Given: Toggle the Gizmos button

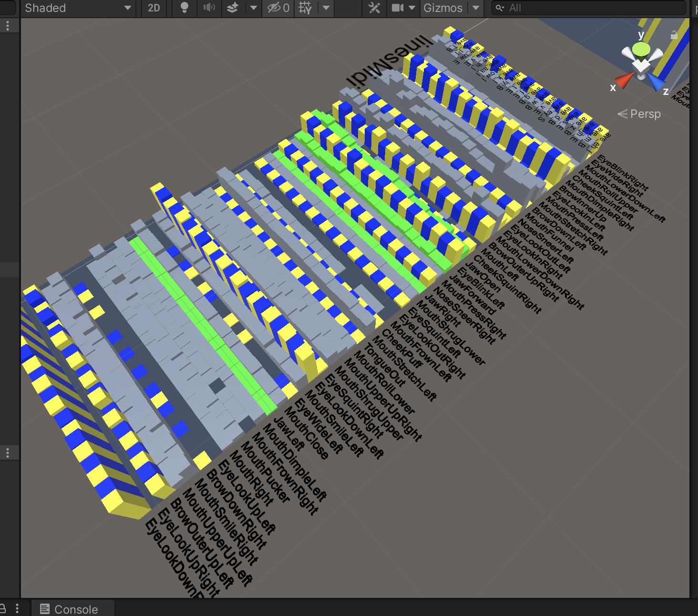Looking at the screenshot, I should point(442,8).
